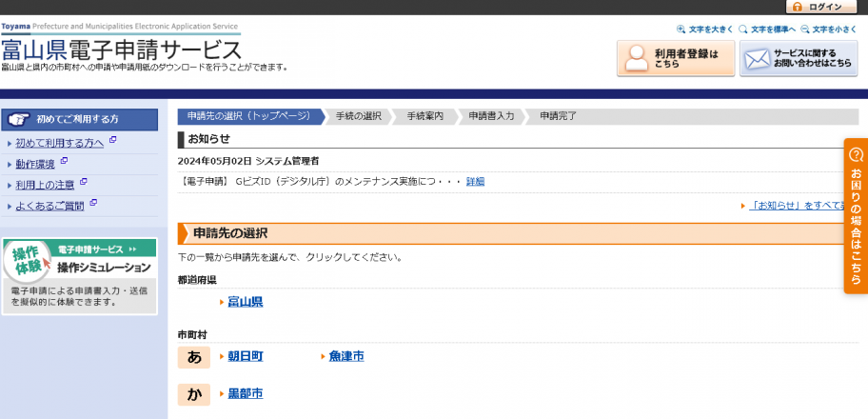
Task: Click the lock icon on login button
Action: 797,7
